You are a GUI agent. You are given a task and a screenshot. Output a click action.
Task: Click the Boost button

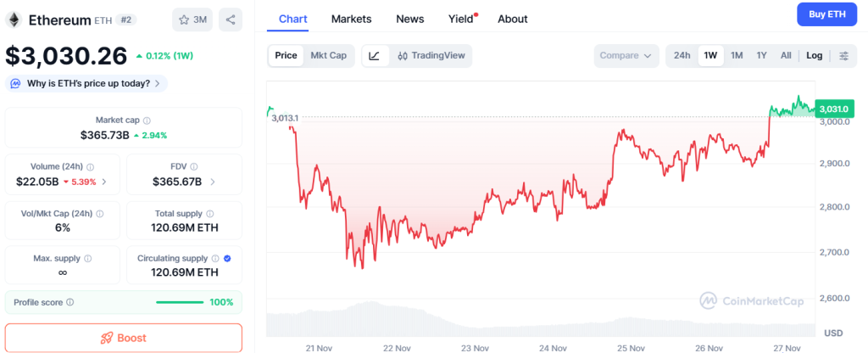123,338
